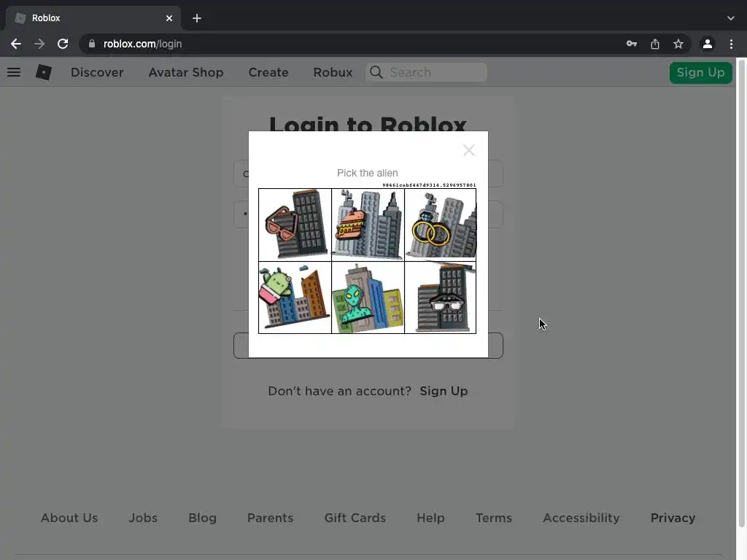Close the captcha dialog with the X
Screen dimensions: 747x560
pos(469,150)
